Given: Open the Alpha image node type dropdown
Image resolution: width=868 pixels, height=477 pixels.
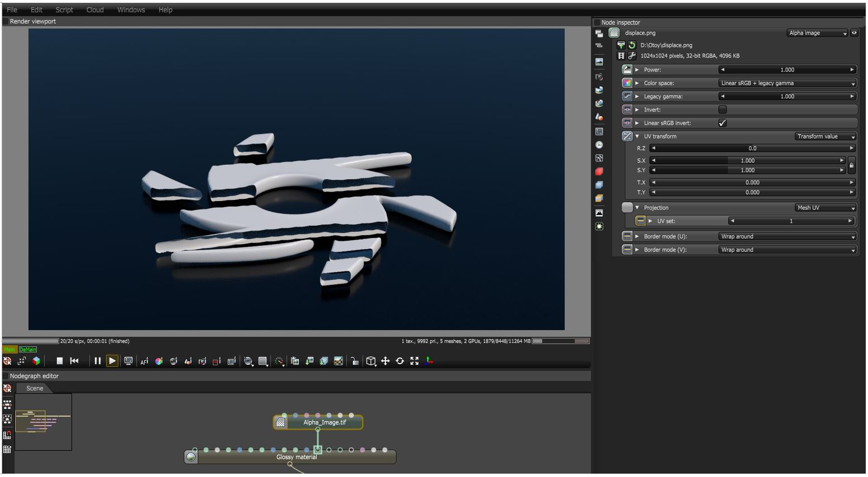Looking at the screenshot, I should [817, 33].
